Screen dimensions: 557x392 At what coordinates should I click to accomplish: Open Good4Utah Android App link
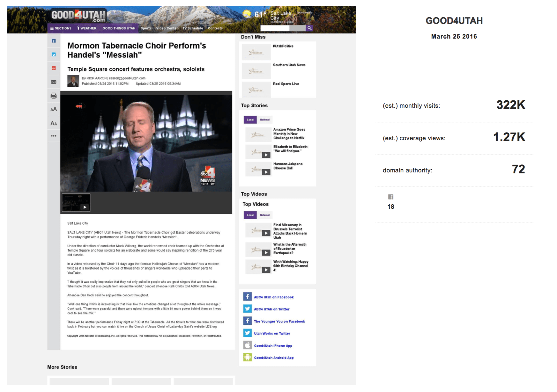point(273,358)
